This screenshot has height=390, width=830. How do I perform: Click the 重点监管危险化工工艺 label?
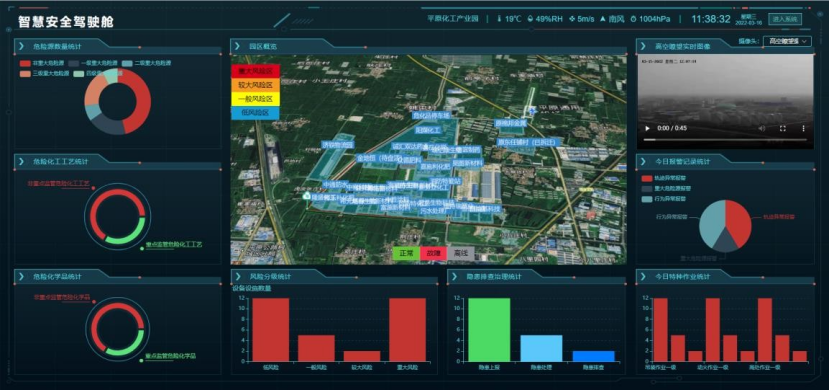pyautogui.click(x=174, y=245)
